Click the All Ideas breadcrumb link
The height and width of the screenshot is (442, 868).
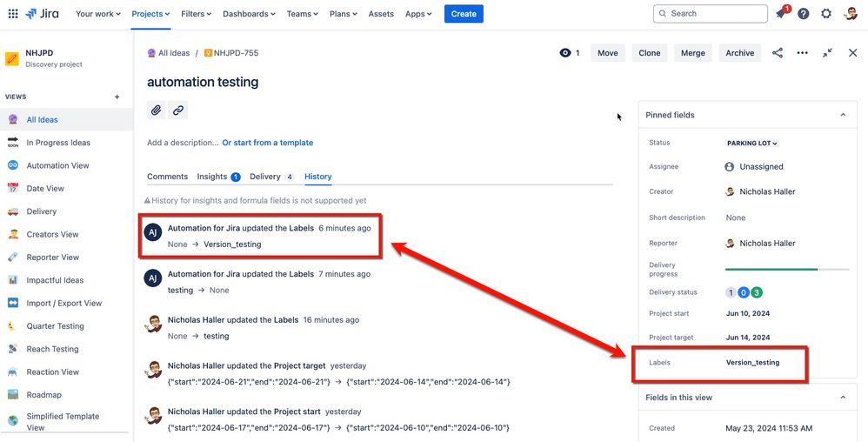[168, 53]
